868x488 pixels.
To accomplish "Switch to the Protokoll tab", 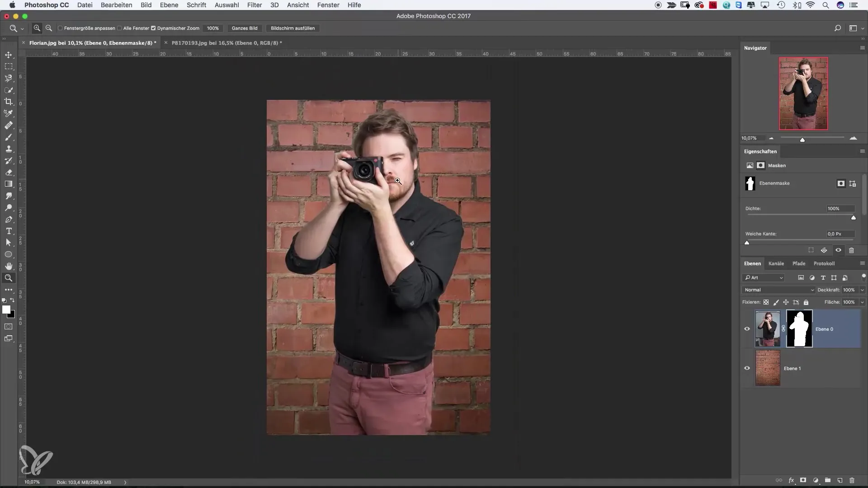I will (x=824, y=263).
